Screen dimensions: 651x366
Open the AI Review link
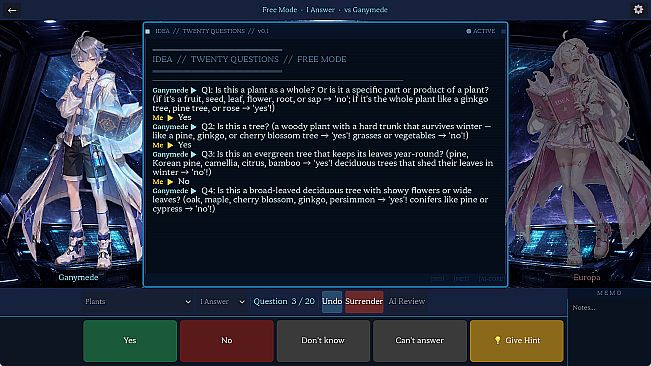[x=407, y=302]
